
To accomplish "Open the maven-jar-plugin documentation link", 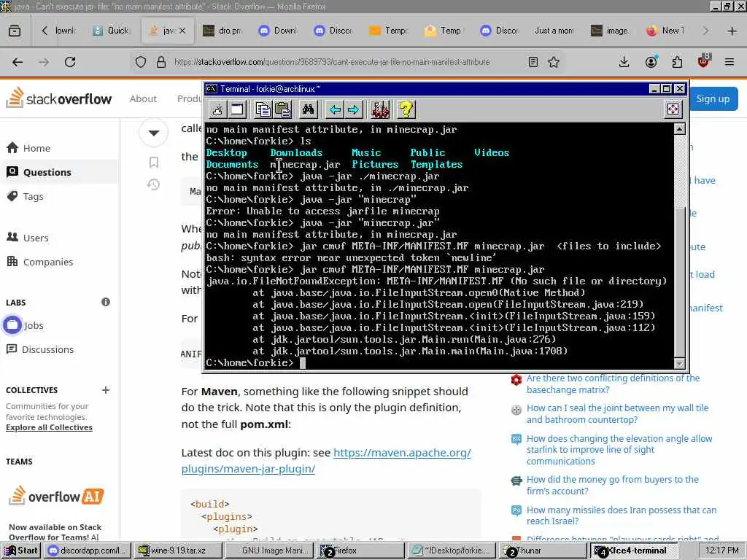I will click(x=326, y=461).
